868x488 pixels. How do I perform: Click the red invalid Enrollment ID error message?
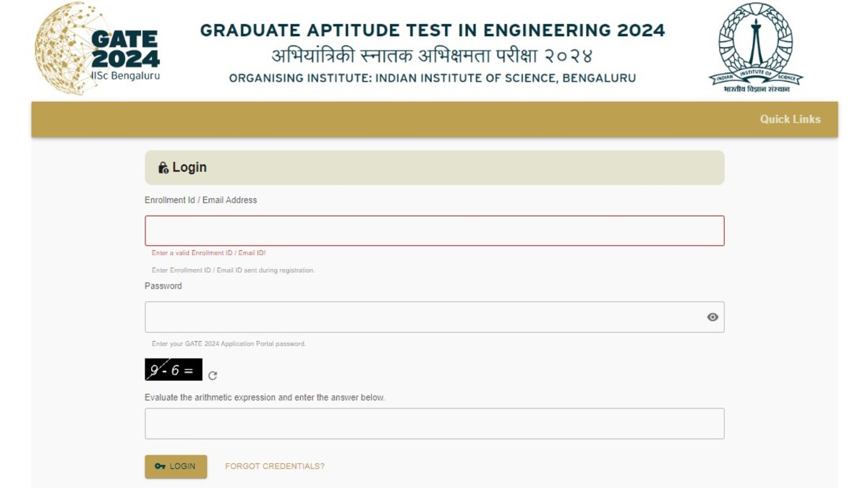pos(208,253)
